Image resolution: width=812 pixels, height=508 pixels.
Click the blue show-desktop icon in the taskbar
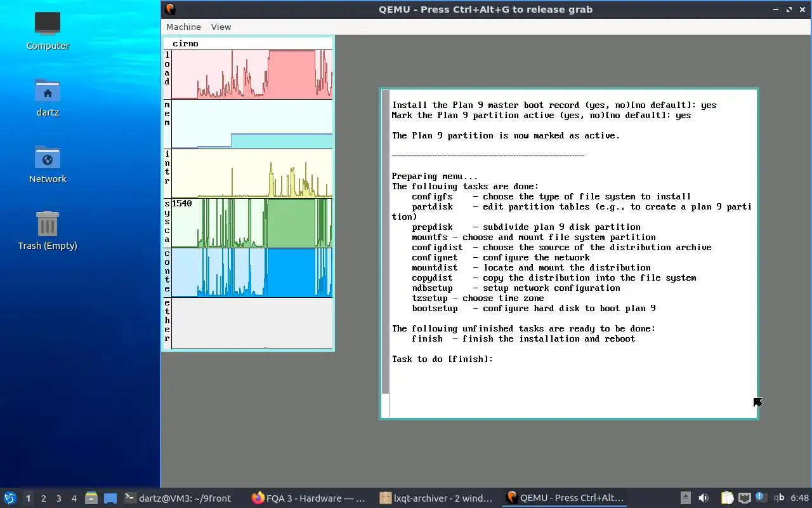point(110,498)
